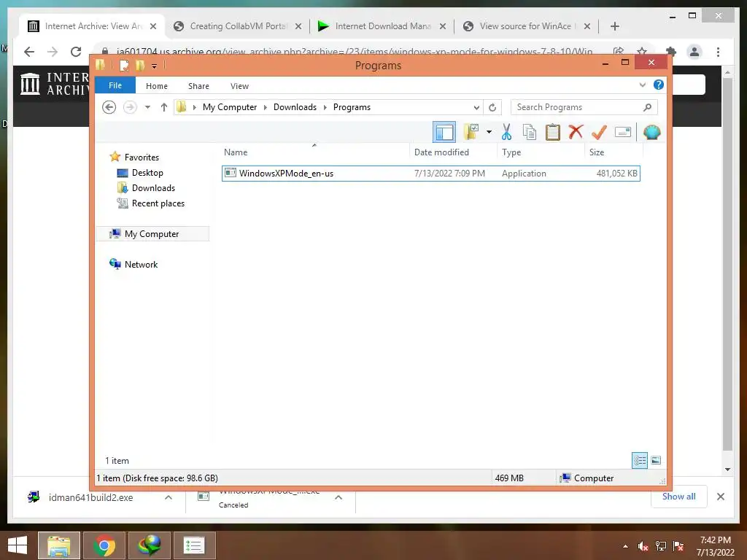Open the folder options dropdown arrow
The height and width of the screenshot is (560, 747).
click(489, 132)
